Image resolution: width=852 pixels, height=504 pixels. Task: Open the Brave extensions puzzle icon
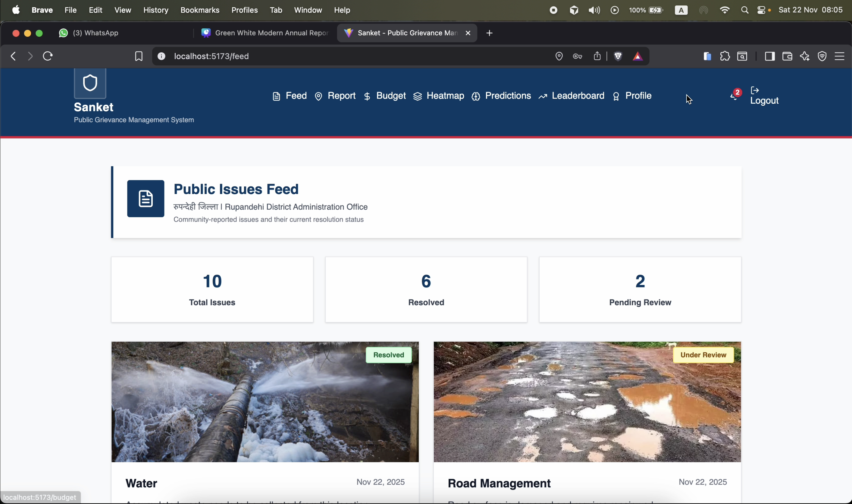click(x=725, y=56)
